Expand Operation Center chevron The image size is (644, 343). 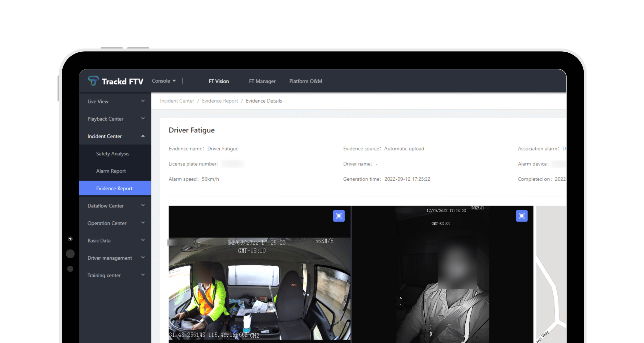pos(143,223)
